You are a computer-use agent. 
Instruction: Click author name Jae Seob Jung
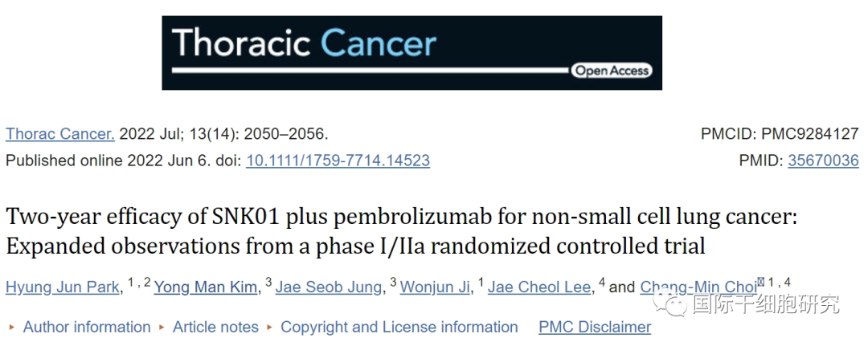point(329,287)
